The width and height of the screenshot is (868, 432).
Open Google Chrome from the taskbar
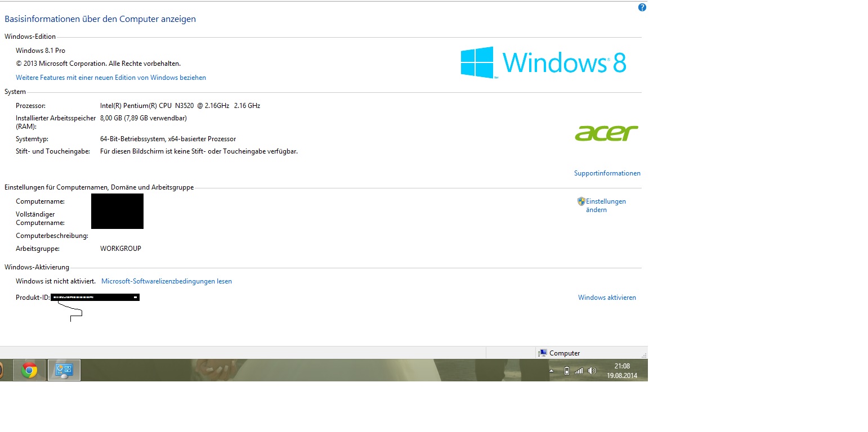[x=29, y=370]
